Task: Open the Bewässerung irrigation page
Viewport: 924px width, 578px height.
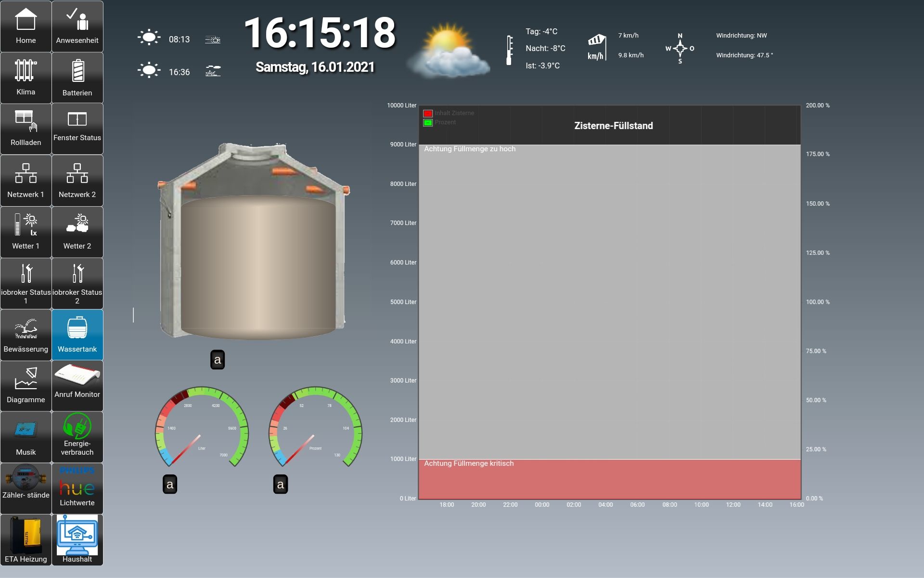Action: point(26,335)
